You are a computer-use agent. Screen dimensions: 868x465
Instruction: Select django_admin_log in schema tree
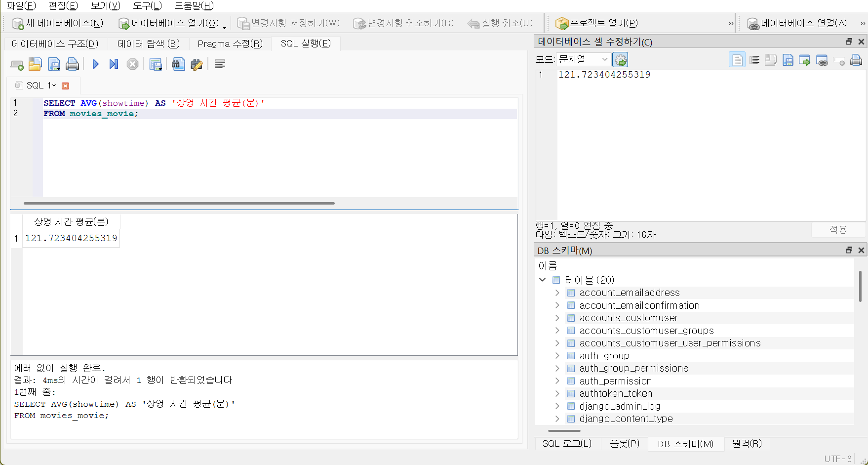click(620, 406)
